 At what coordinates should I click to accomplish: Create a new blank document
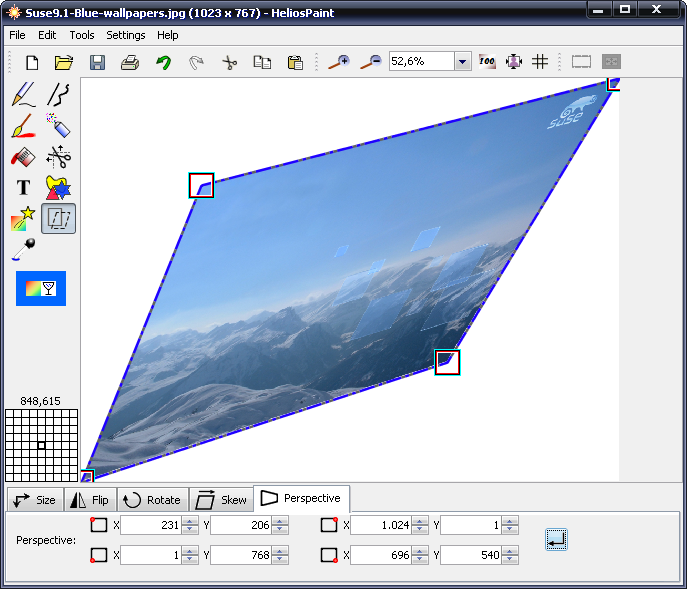pyautogui.click(x=32, y=62)
